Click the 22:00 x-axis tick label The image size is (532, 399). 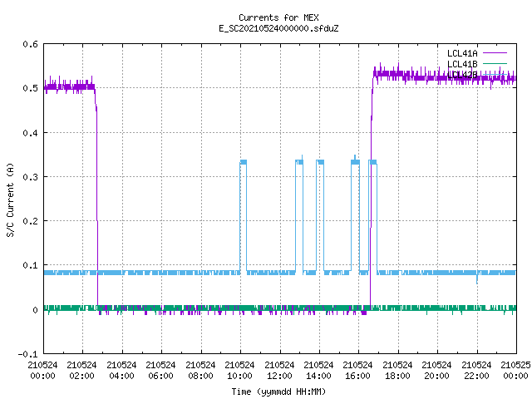(476, 376)
